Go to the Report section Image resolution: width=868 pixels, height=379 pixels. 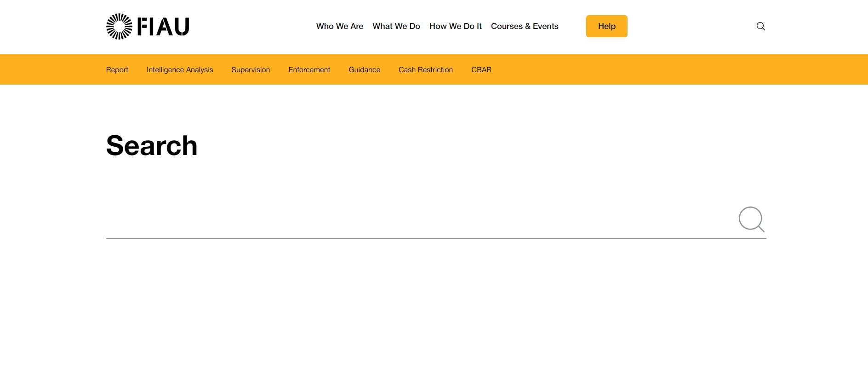pos(117,69)
